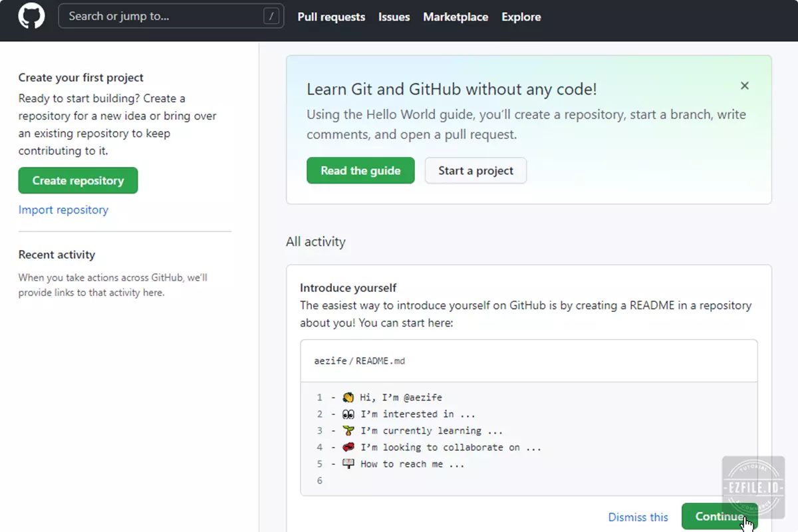The image size is (798, 532).
Task: Open the GitHub Octocat logo home
Action: [31, 16]
